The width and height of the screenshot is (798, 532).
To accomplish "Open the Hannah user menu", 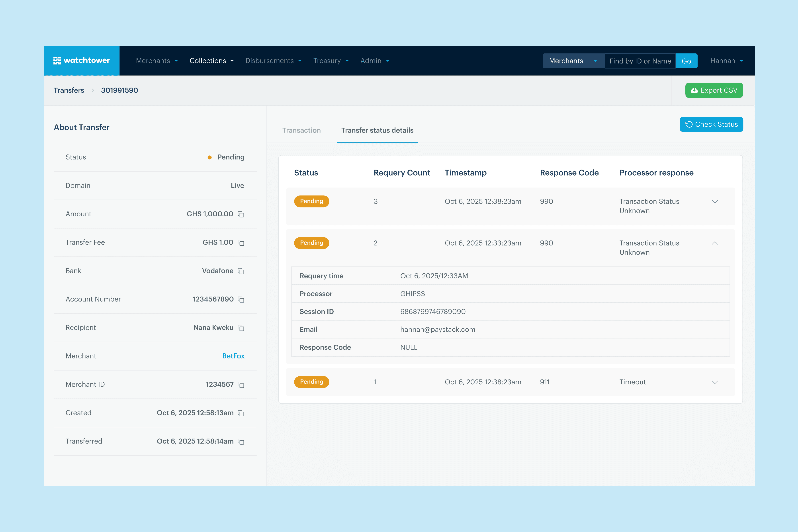I will point(726,61).
